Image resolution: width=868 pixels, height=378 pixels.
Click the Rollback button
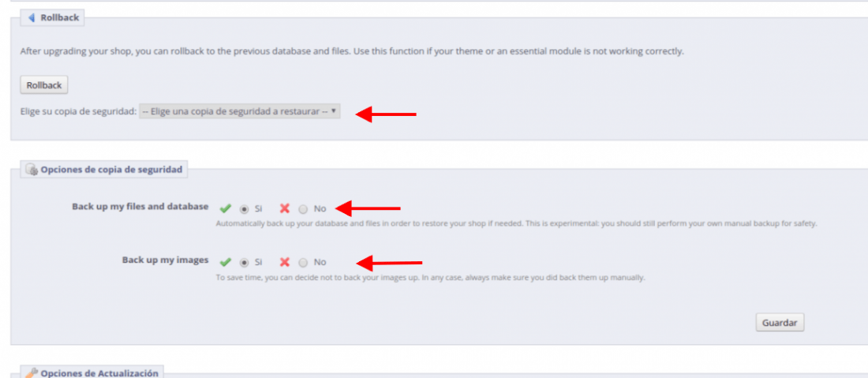[43, 85]
